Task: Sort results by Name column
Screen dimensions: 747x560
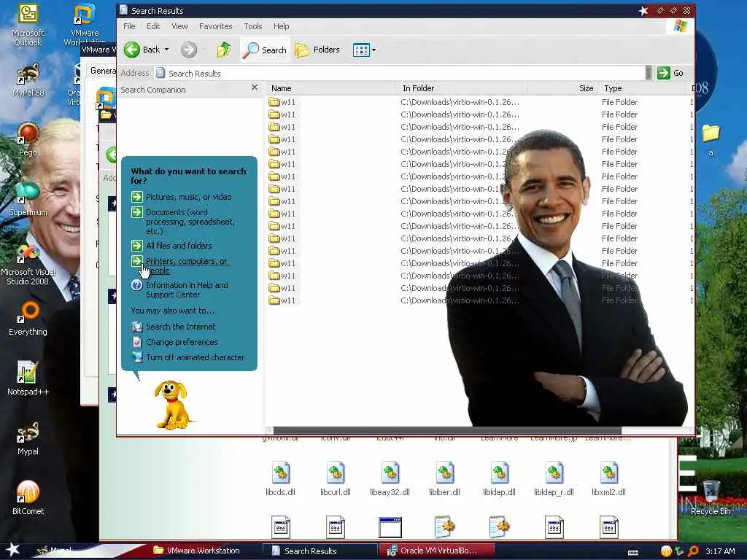Action: point(332,88)
